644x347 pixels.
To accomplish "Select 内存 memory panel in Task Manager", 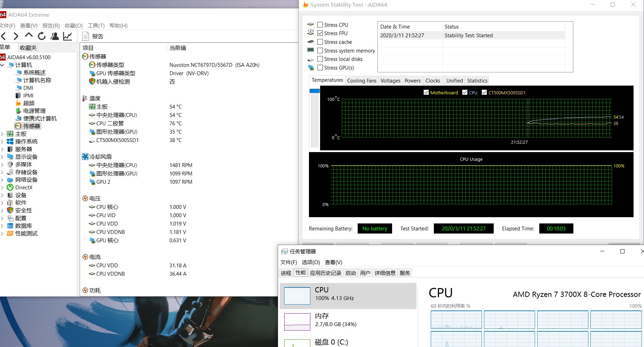I will [x=348, y=322].
